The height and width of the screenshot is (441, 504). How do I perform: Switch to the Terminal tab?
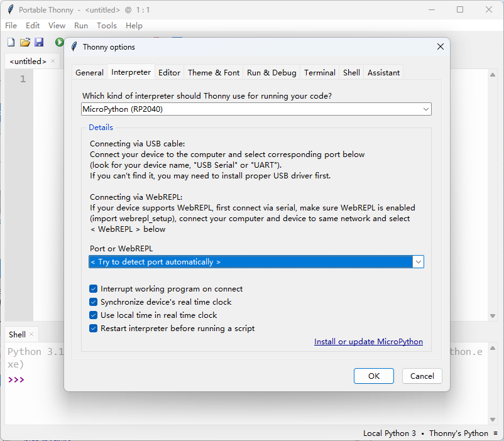(320, 73)
